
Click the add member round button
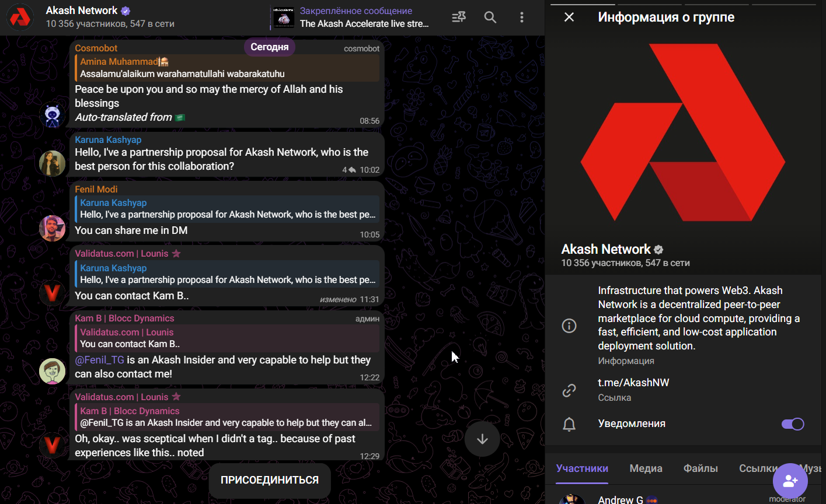click(790, 481)
